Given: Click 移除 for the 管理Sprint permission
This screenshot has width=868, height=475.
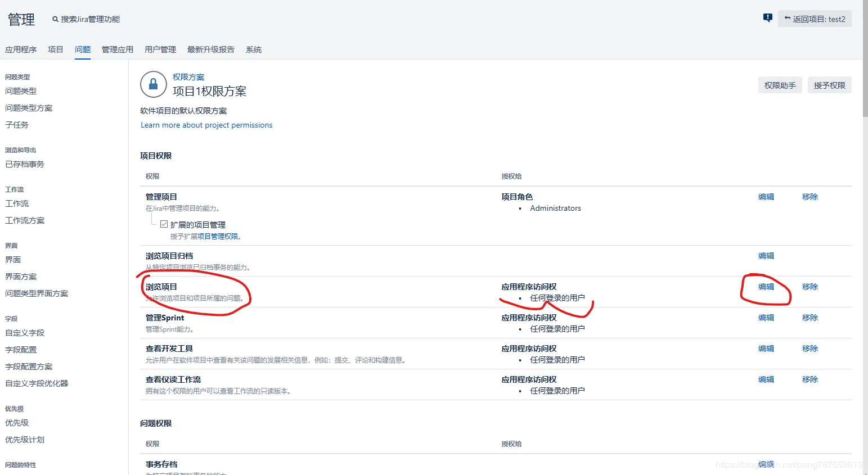Looking at the screenshot, I should (809, 317).
